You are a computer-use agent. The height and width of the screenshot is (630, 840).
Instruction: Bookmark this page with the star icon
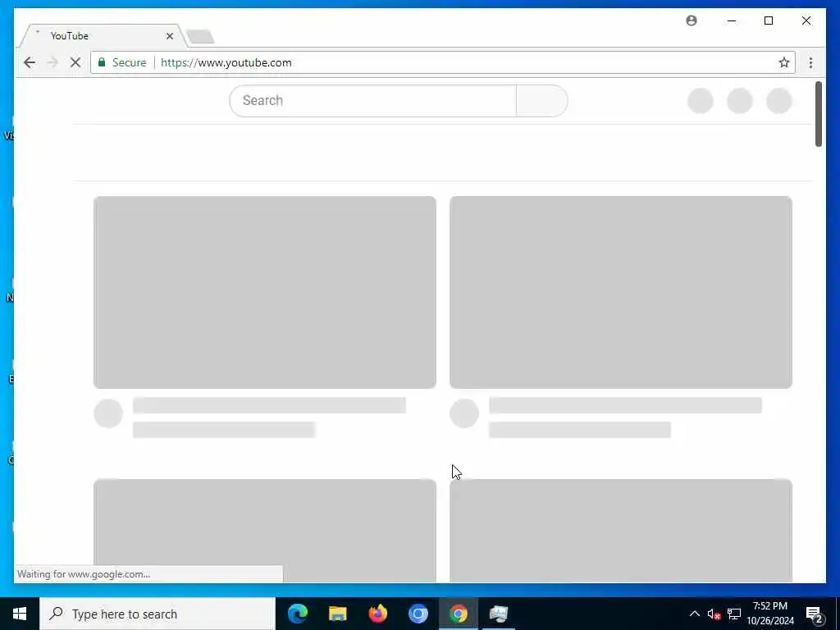point(783,62)
